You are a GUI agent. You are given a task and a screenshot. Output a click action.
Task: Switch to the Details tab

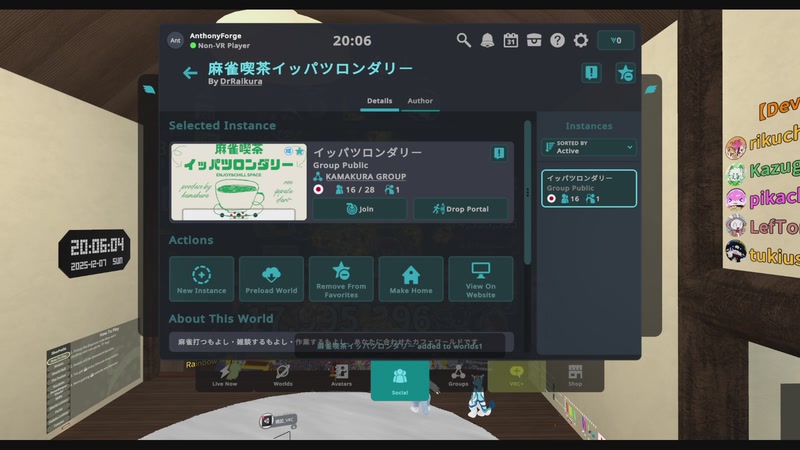pyautogui.click(x=380, y=101)
